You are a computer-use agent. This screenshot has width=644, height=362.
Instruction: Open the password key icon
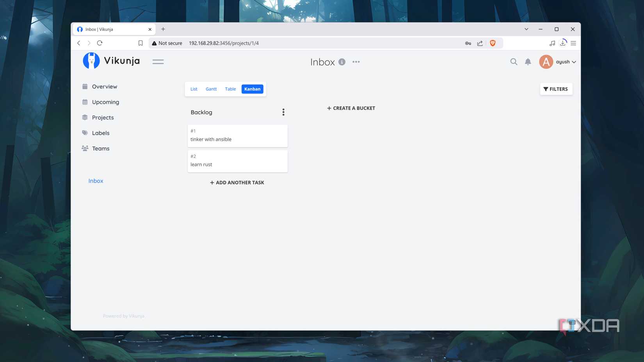pos(468,43)
